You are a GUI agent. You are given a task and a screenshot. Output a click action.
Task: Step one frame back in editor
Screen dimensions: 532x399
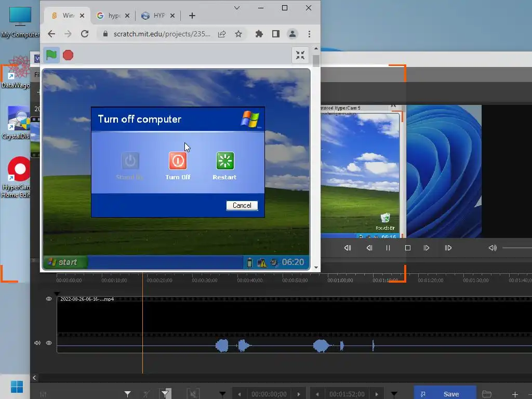pos(369,248)
